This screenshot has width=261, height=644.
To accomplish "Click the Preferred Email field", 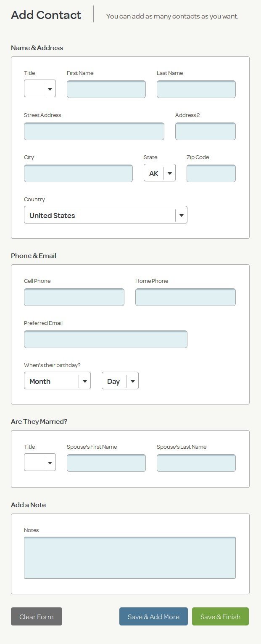I will [x=105, y=339].
